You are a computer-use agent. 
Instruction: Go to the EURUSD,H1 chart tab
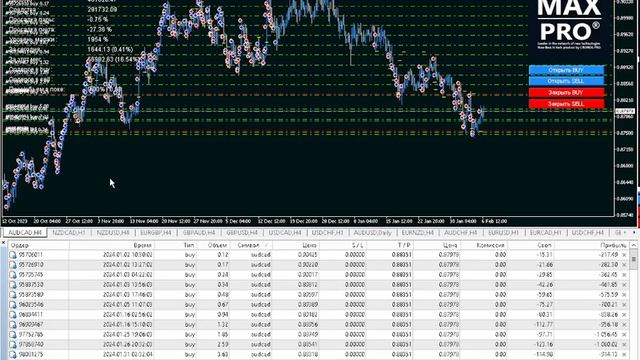coord(503,233)
